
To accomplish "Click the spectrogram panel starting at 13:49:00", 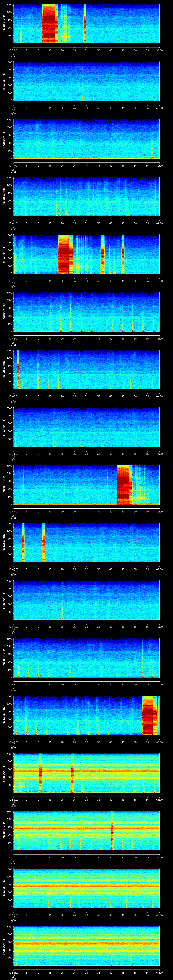I will pos(87,715).
